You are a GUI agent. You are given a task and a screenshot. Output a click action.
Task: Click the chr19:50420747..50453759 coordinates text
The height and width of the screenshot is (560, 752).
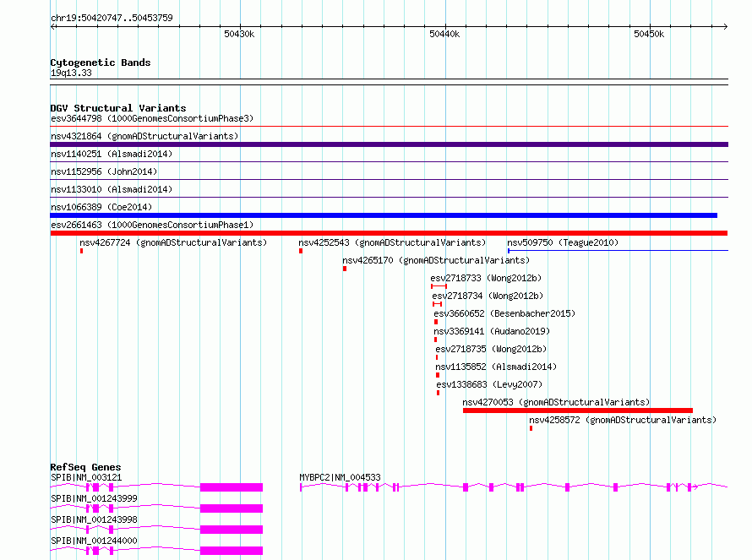[112, 19]
